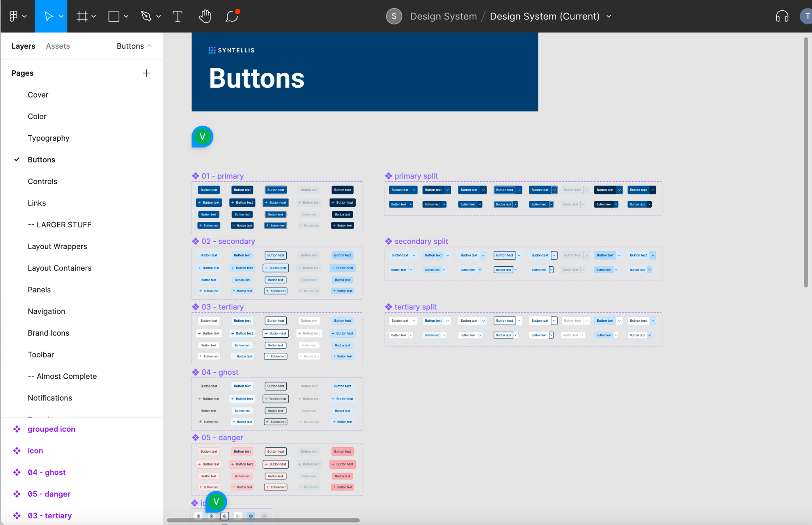Expand the Frame tool dropdown arrow
Image resolution: width=812 pixels, height=525 pixels.
[94, 16]
